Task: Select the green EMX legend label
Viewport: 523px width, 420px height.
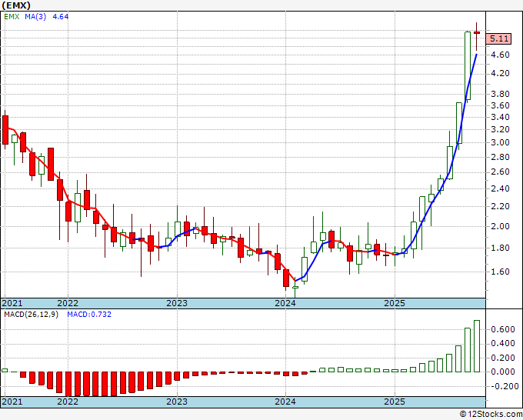Action: click(x=12, y=16)
